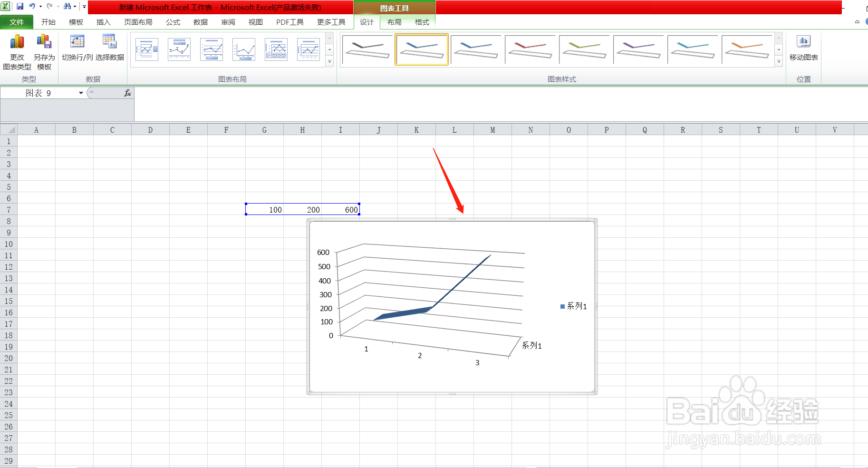Choose the third chart layout thumbnail
868x468 pixels.
(x=212, y=49)
